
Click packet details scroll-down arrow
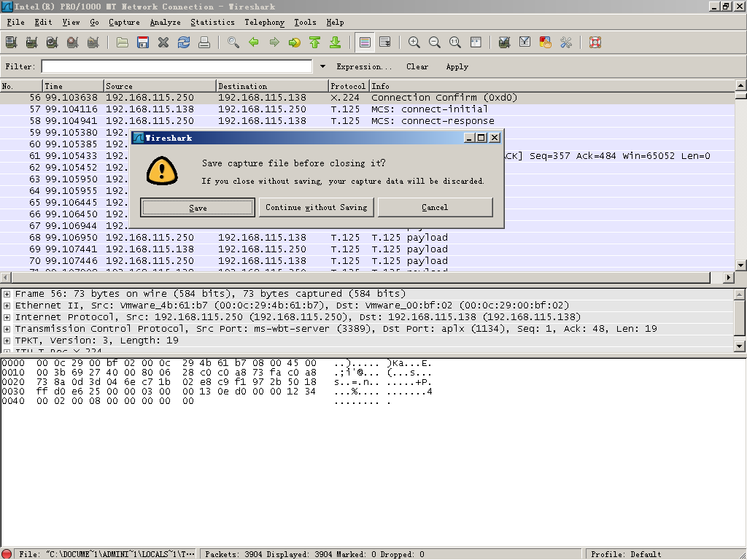coord(740,346)
